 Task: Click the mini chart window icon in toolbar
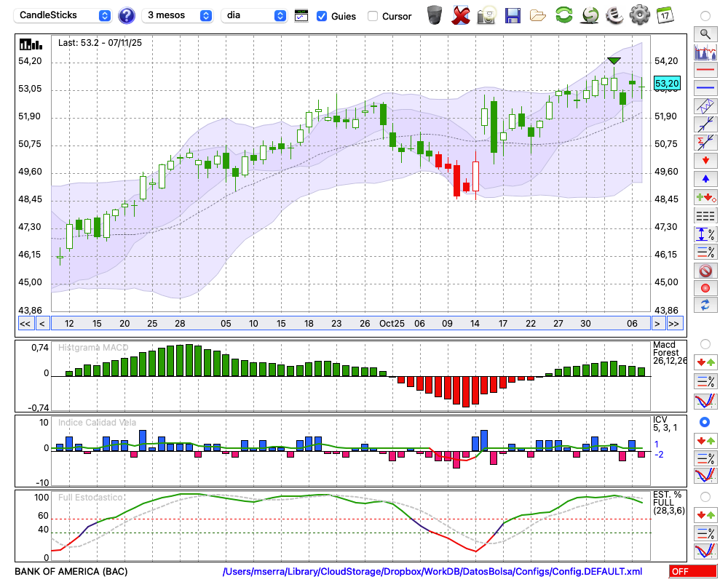[x=301, y=16]
